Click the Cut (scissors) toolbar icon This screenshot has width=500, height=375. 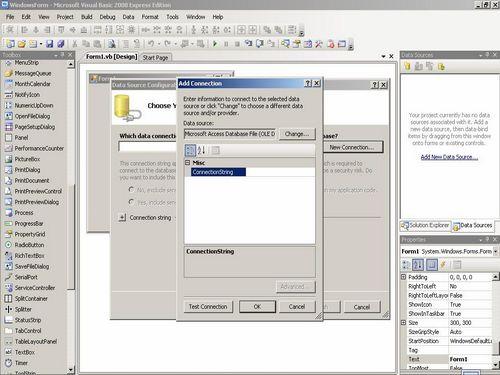pos(75,44)
